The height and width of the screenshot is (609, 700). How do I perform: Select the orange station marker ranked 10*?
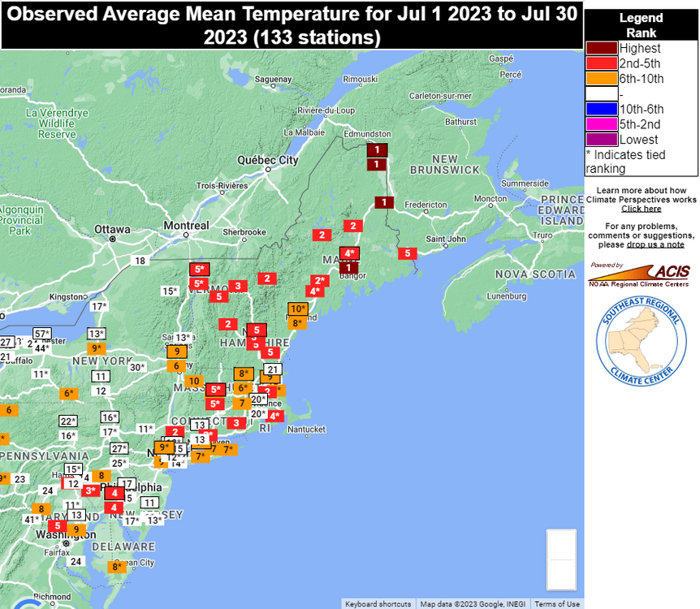coord(298,309)
